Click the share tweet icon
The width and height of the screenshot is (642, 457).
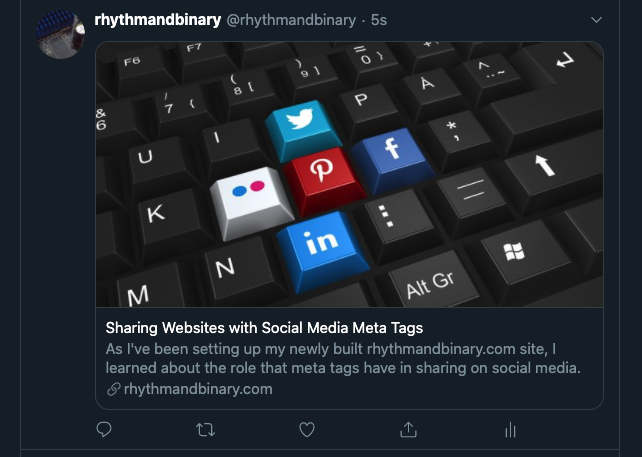pos(408,429)
